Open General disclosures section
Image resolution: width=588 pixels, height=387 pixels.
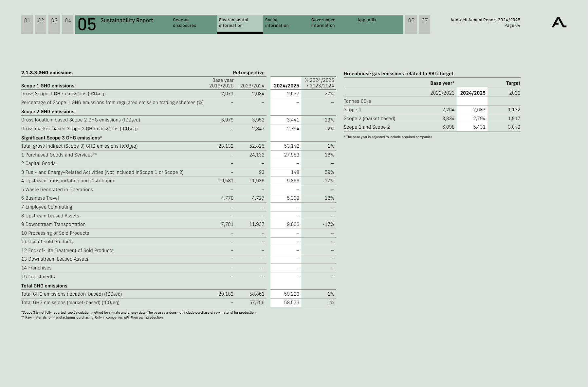click(x=185, y=23)
